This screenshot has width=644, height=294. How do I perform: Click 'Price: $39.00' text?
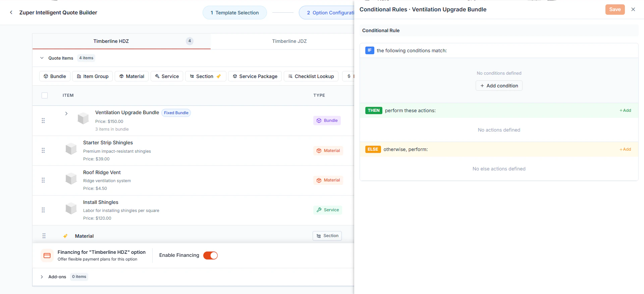[x=96, y=159]
